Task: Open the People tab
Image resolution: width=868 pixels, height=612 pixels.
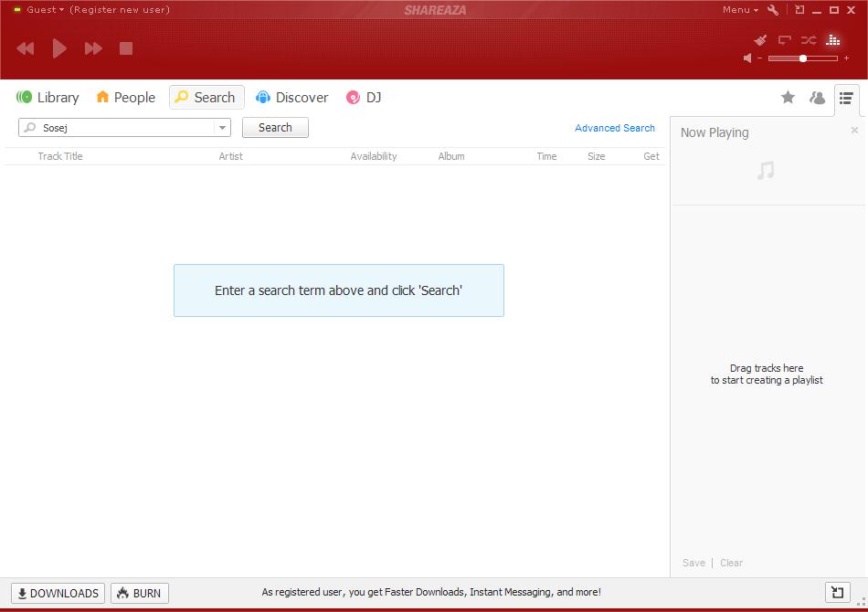Action: click(126, 98)
